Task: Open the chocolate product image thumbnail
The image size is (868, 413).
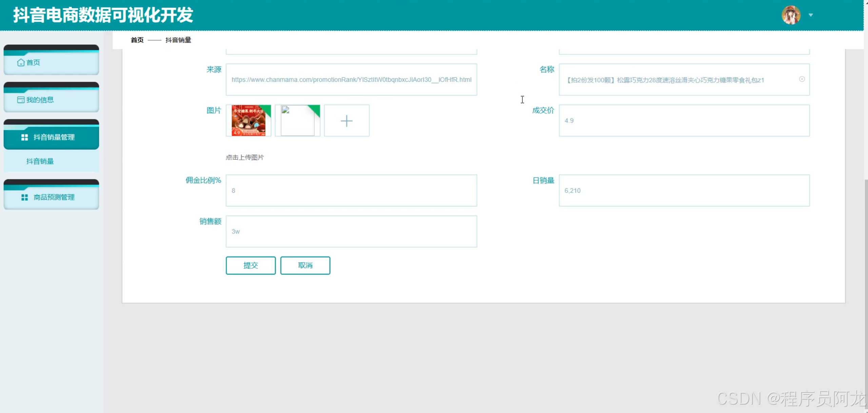Action: click(x=249, y=121)
